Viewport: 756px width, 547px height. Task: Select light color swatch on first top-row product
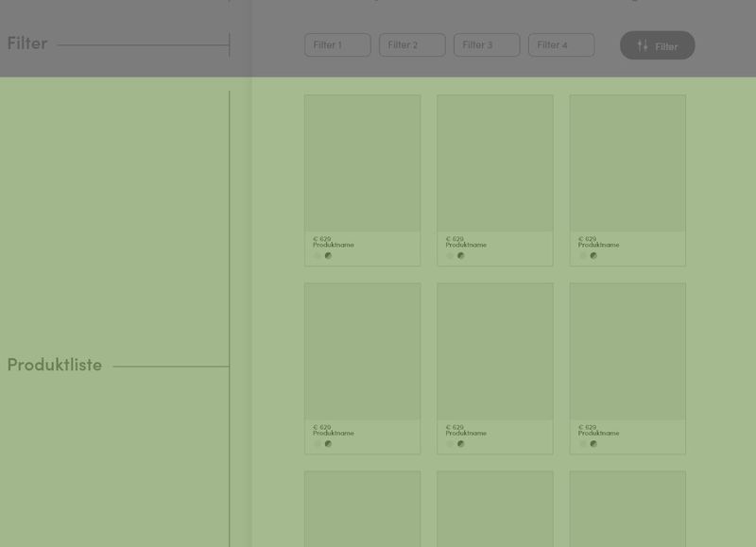click(318, 255)
